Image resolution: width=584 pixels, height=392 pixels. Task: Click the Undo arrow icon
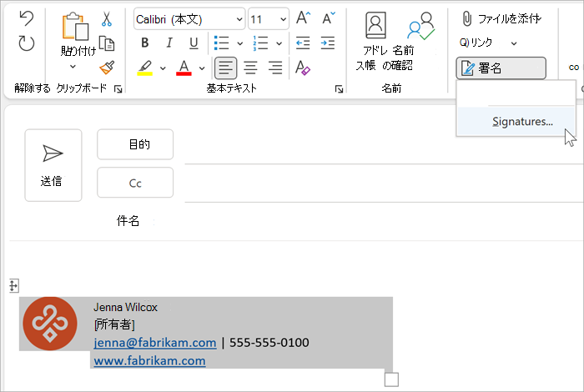(x=27, y=18)
